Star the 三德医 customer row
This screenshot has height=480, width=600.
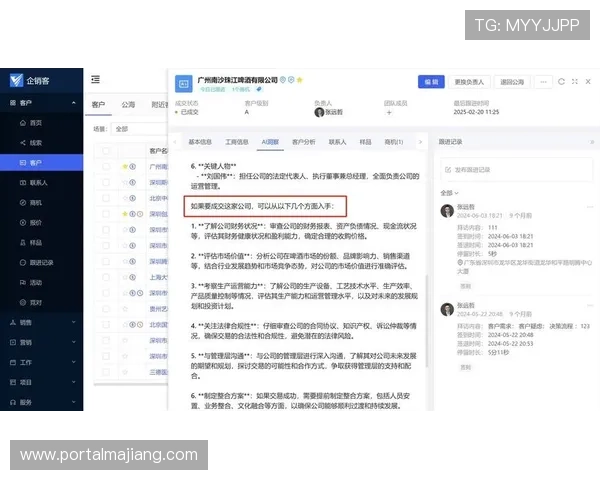pyautogui.click(x=125, y=372)
